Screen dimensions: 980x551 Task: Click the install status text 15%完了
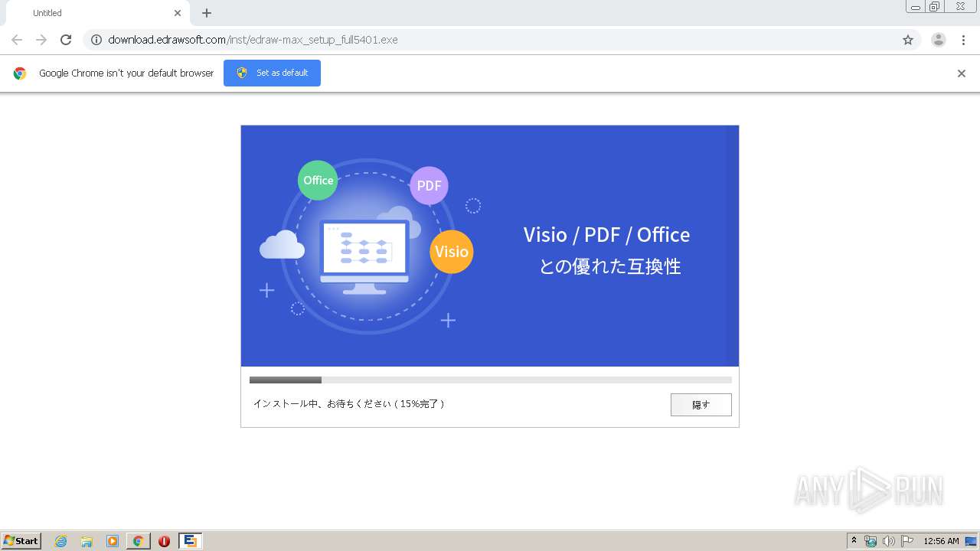point(348,403)
